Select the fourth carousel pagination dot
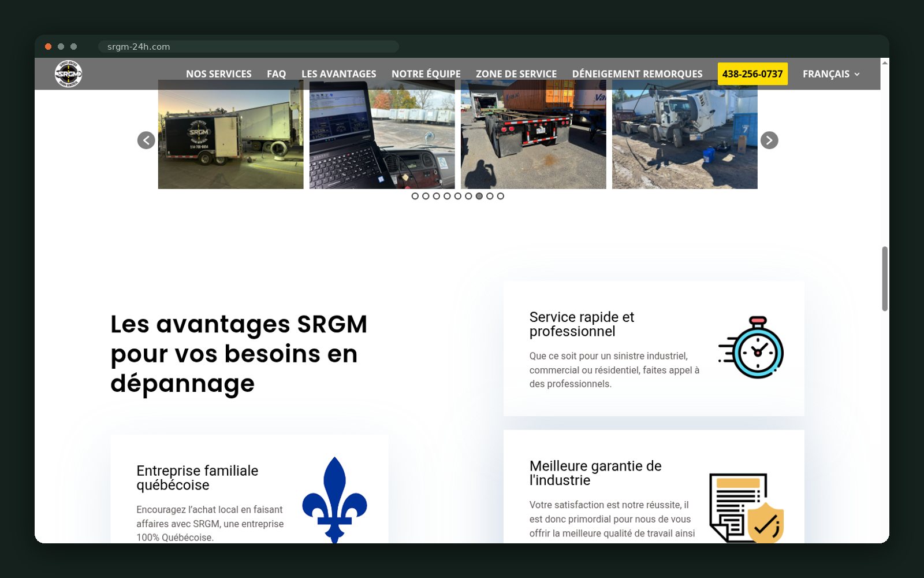Image resolution: width=924 pixels, height=578 pixels. [x=447, y=196]
